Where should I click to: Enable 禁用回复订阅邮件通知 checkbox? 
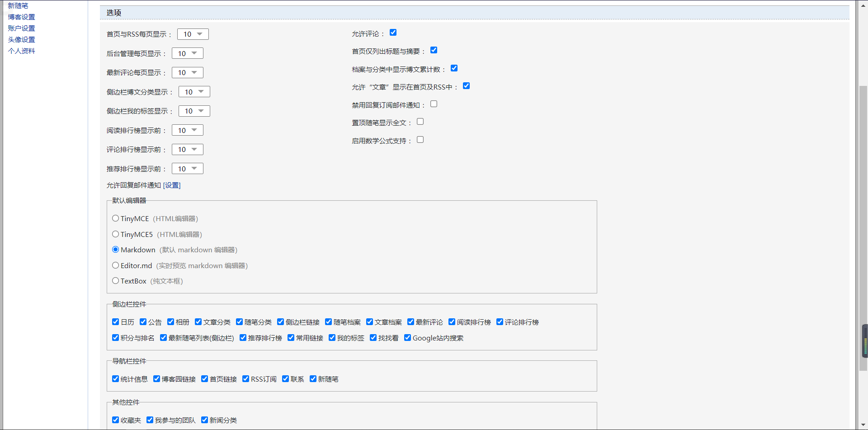tap(434, 104)
